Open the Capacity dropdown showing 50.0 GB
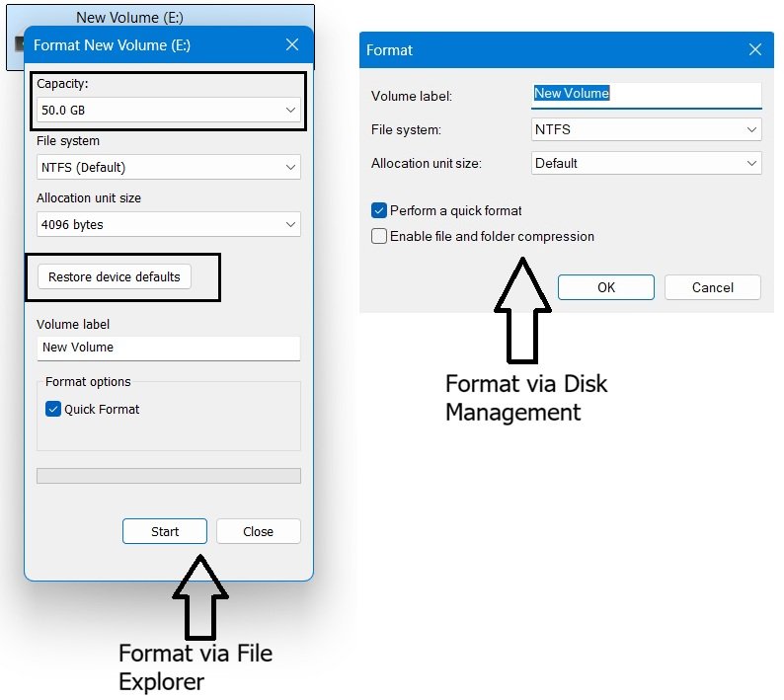The height and width of the screenshot is (700, 784). [x=169, y=110]
